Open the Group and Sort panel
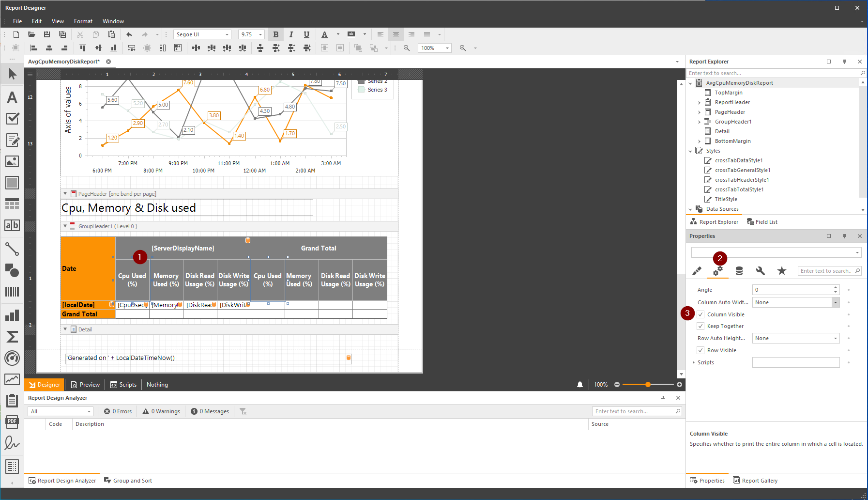Viewport: 868px width, 500px height. click(128, 480)
